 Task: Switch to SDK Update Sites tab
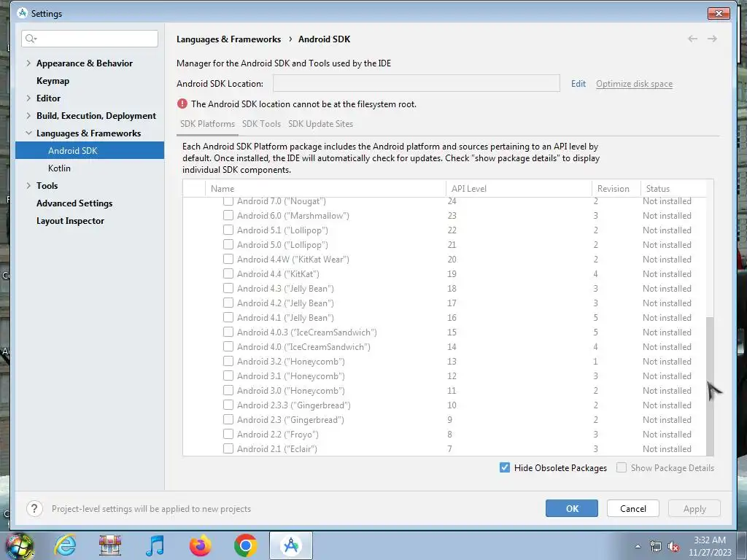tap(320, 124)
